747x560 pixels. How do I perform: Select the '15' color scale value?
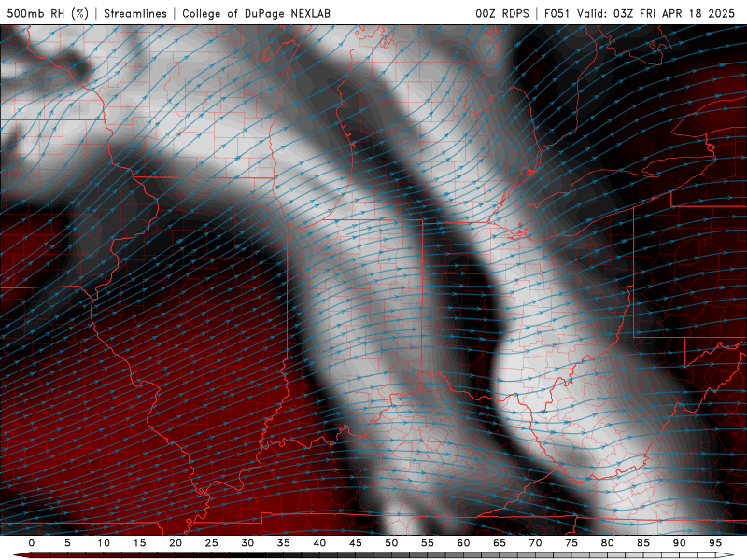pos(139,543)
